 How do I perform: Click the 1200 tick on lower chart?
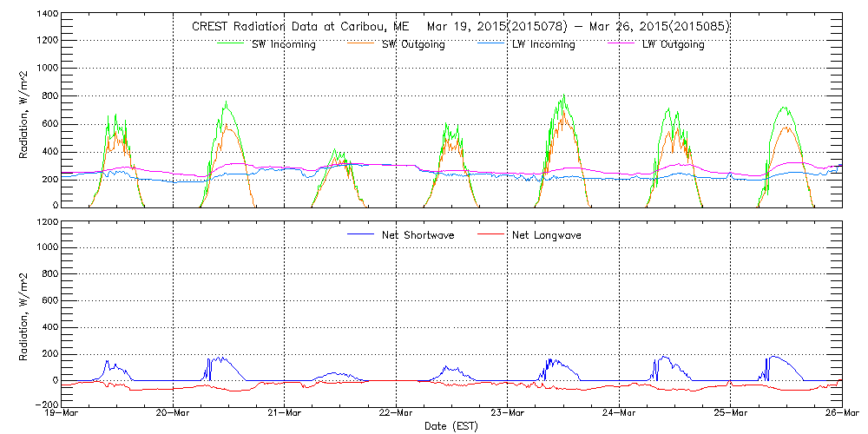[x=48, y=222]
